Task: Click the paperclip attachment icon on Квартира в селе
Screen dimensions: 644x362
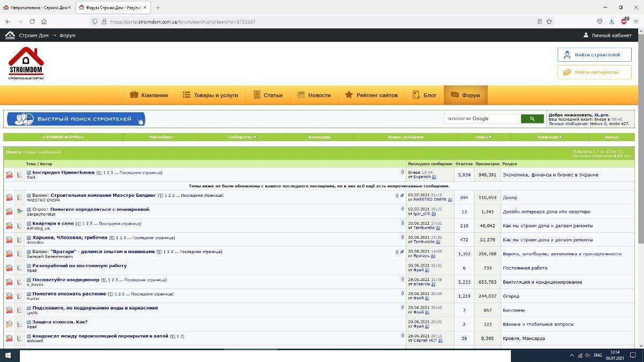Action: pos(402,223)
